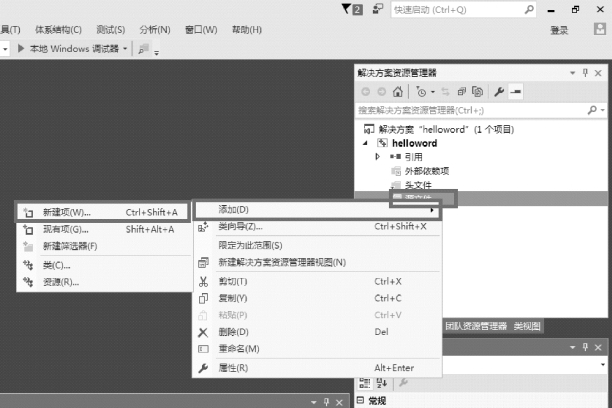The image size is (612, 408).
Task: Click the 登录 sign-in link
Action: tap(559, 30)
